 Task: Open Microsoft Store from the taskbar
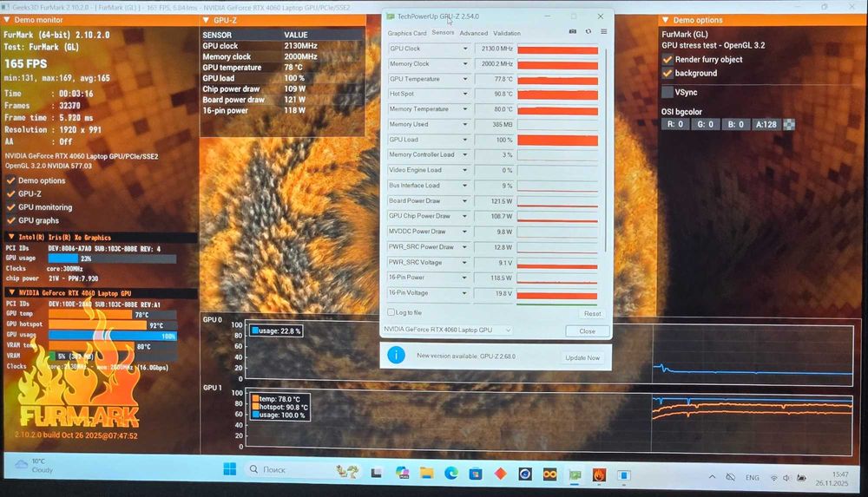(x=476, y=474)
